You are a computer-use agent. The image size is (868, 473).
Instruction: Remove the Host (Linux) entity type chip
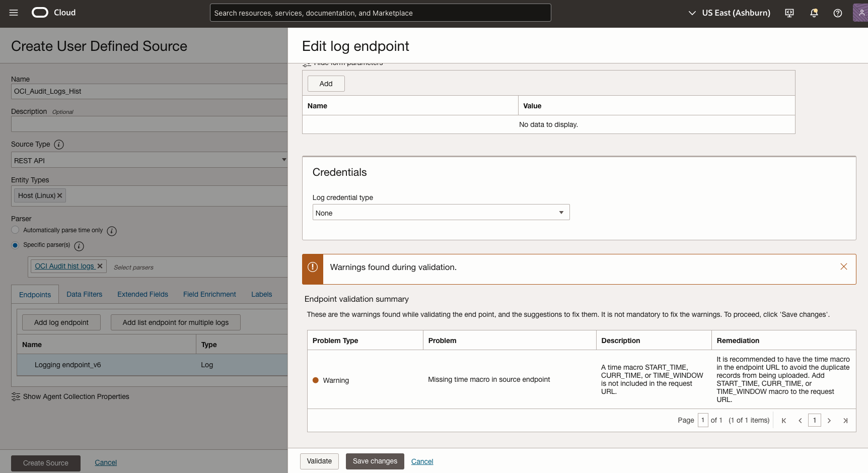coord(59,195)
